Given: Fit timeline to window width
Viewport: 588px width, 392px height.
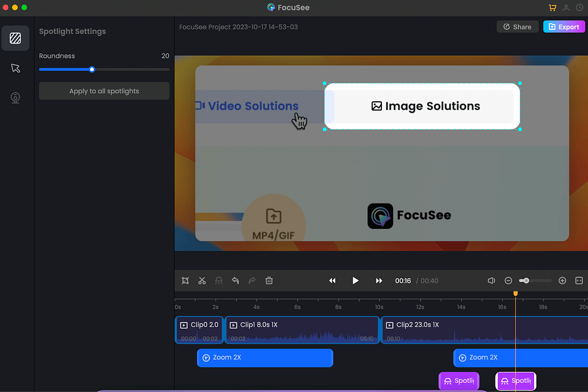Looking at the screenshot, I should (x=579, y=280).
